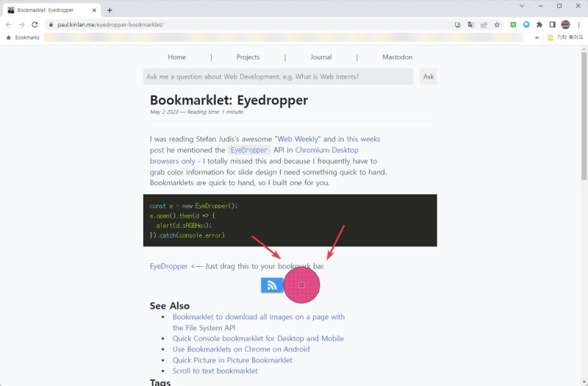Click the pink eyedropper color magnifier circle
Image resolution: width=588 pixels, height=386 pixels.
[301, 285]
